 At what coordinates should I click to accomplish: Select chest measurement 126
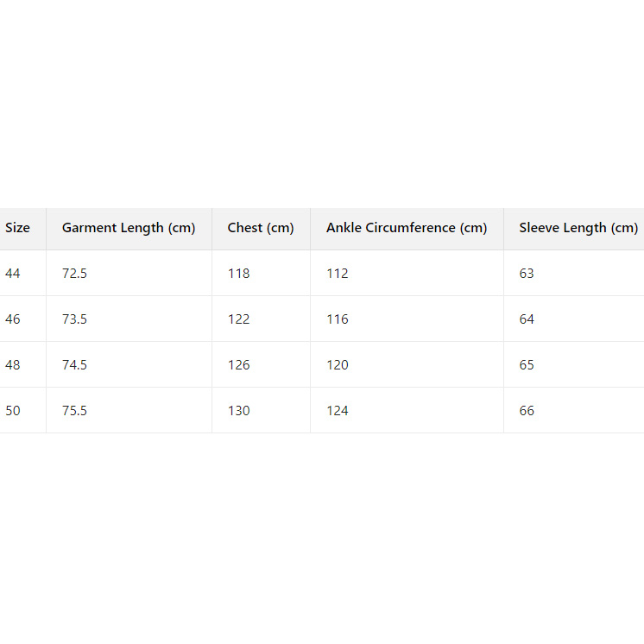pos(239,365)
